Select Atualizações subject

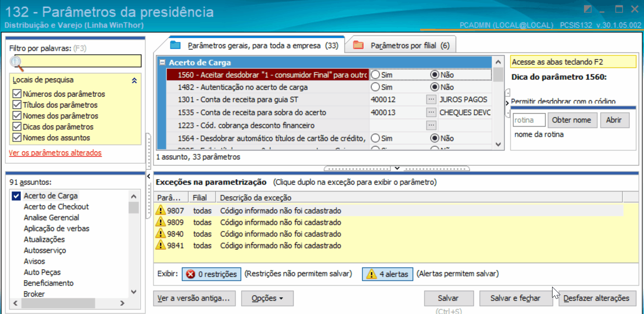[x=44, y=239]
